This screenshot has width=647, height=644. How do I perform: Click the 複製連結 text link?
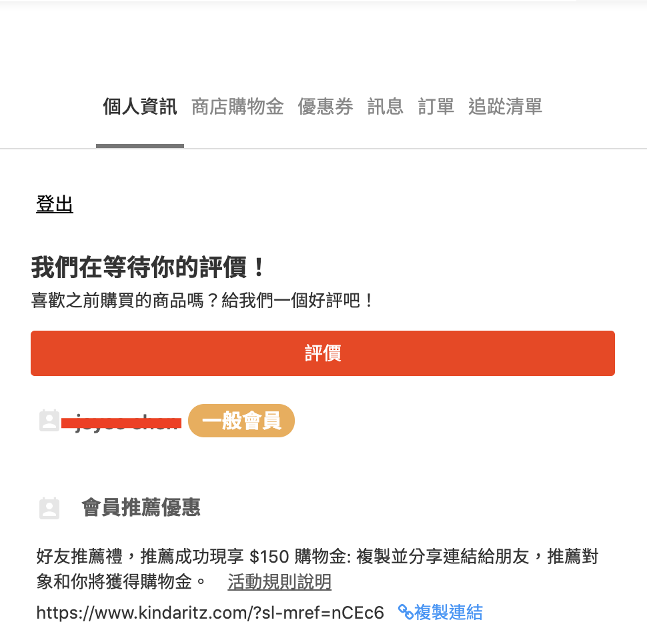[448, 612]
